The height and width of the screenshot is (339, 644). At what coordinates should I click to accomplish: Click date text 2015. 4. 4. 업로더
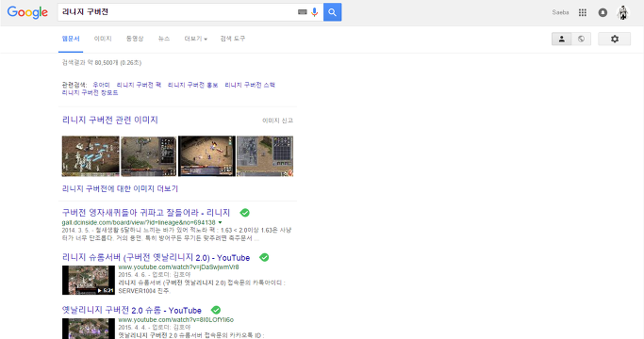155,327
